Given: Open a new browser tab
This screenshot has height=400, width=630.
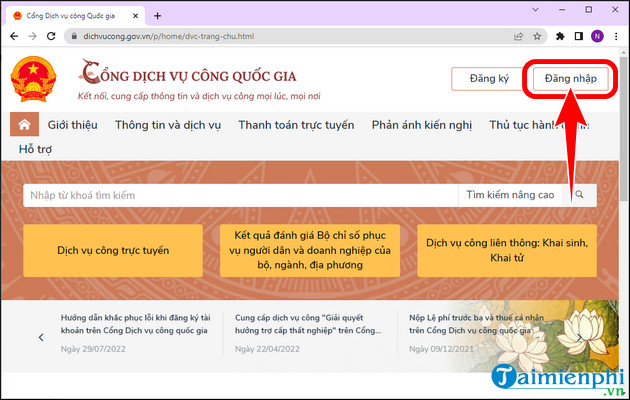Looking at the screenshot, I should (x=158, y=15).
